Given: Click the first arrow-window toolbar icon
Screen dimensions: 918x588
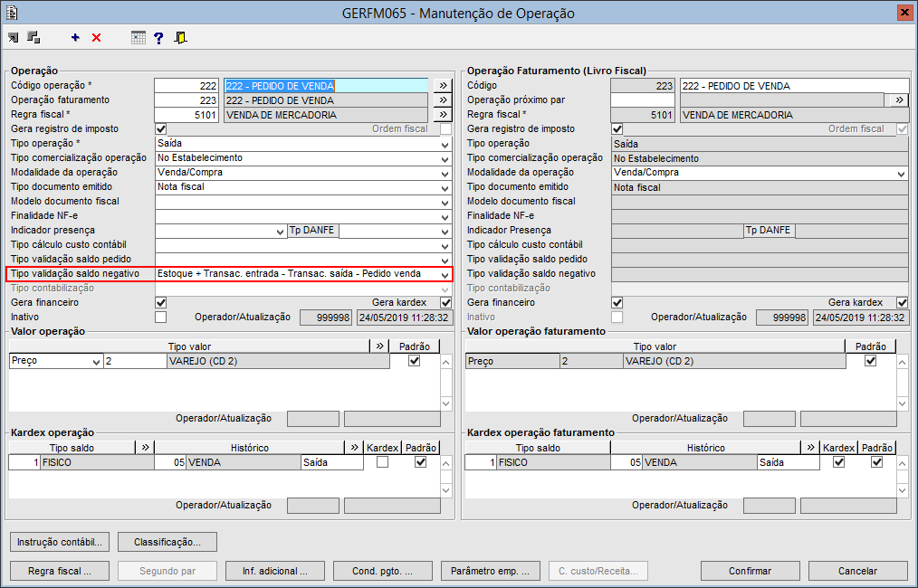Looking at the screenshot, I should 13,38.
